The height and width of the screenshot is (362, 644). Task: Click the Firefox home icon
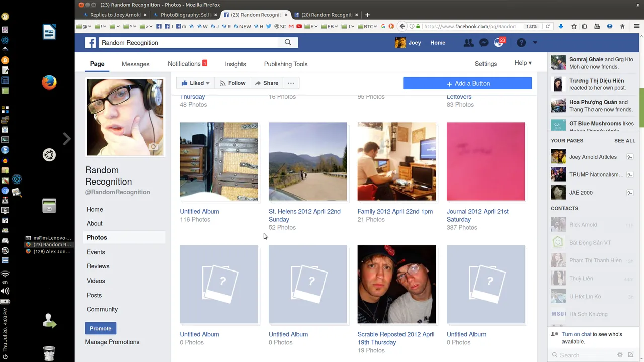tap(622, 26)
